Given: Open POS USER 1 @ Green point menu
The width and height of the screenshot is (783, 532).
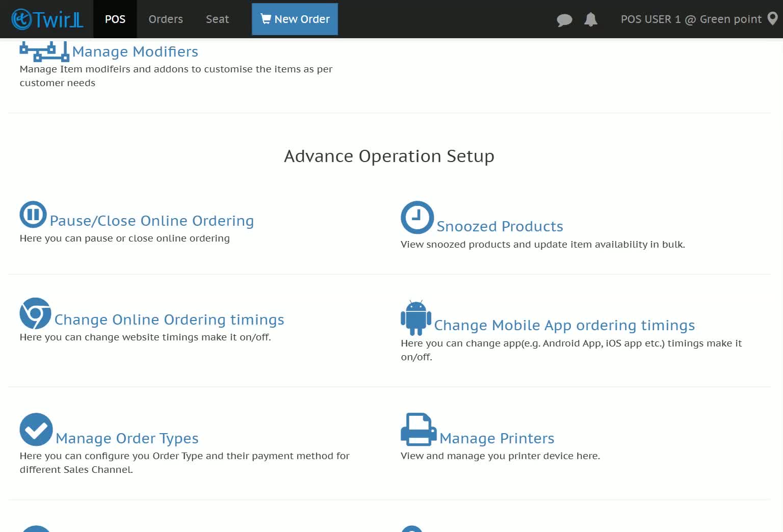Looking at the screenshot, I should [691, 19].
